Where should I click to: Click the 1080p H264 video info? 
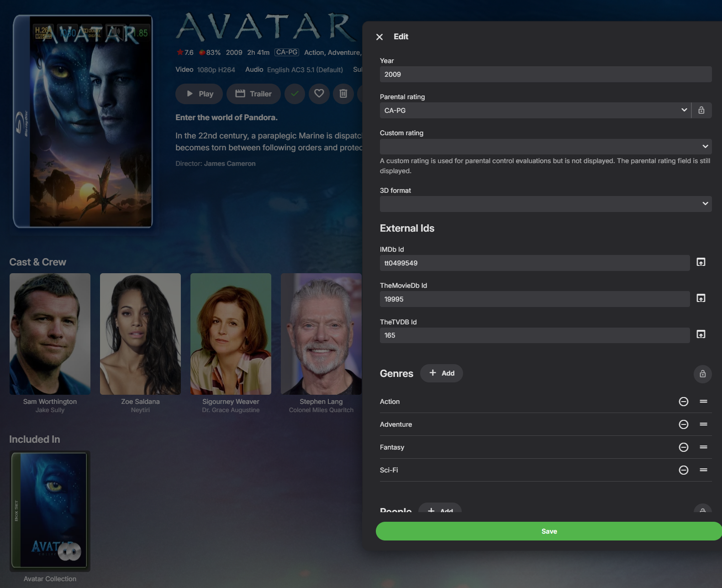(x=216, y=70)
